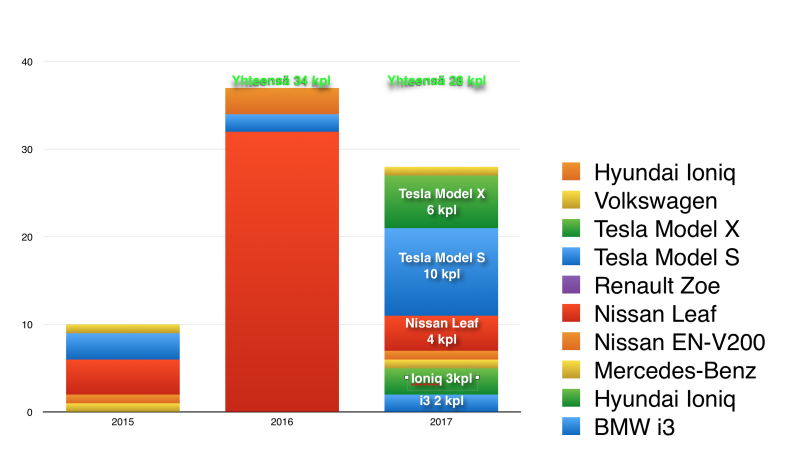Viewport: 800px width, 465px height.
Task: Click the i3 2 kpl bar segment
Action: coord(441,402)
